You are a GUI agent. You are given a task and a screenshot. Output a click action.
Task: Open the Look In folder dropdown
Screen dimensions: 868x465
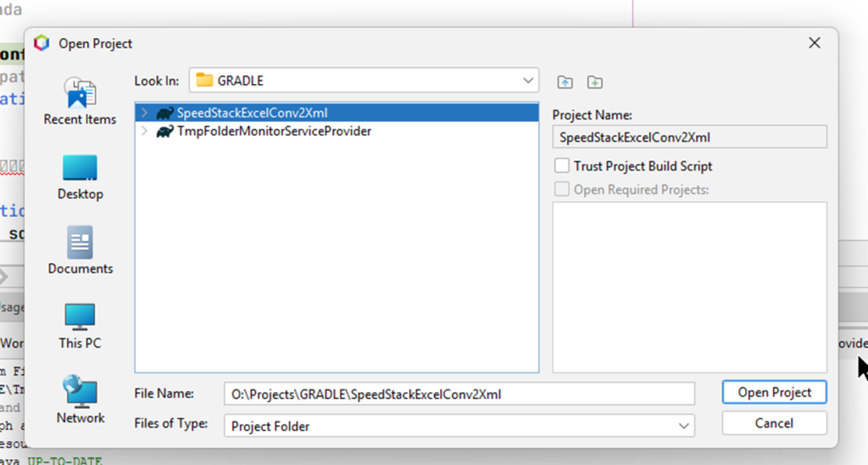[528, 81]
